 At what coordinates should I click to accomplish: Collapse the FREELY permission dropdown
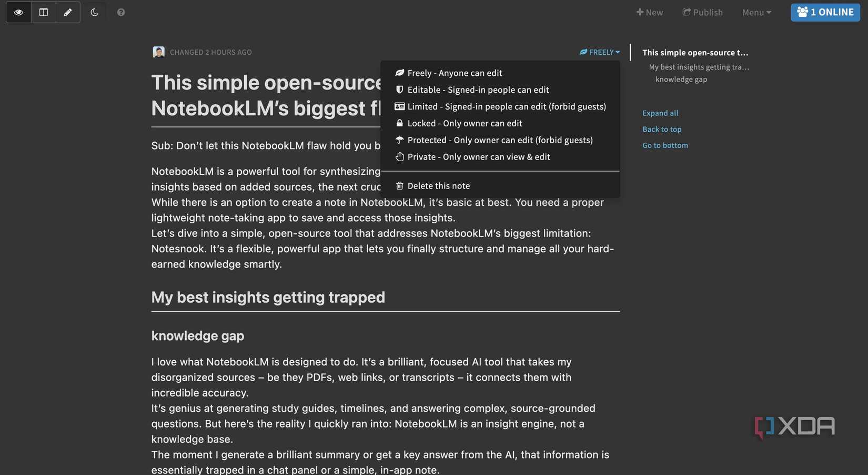(600, 52)
